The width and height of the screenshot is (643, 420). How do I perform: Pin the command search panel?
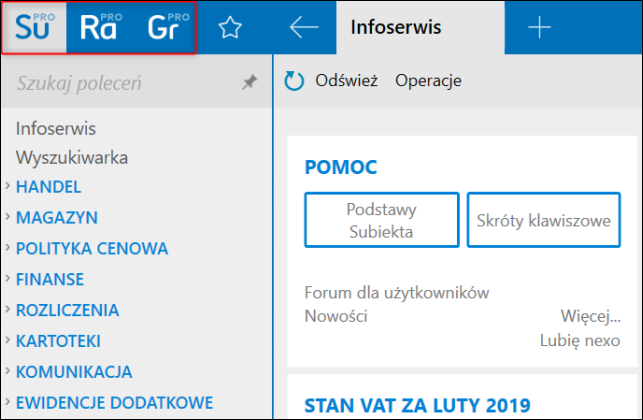pos(250,84)
